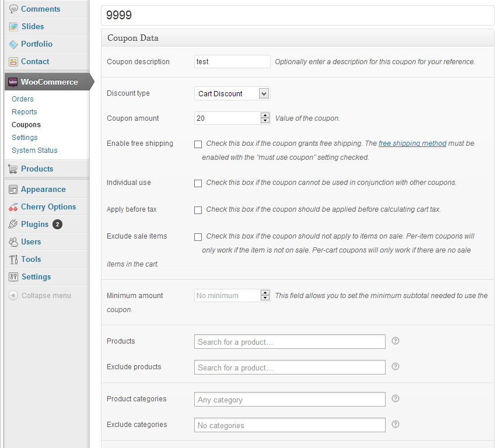Image resolution: width=497 pixels, height=448 pixels.
Task: Check the Individual use checkbox
Action: [x=198, y=183]
